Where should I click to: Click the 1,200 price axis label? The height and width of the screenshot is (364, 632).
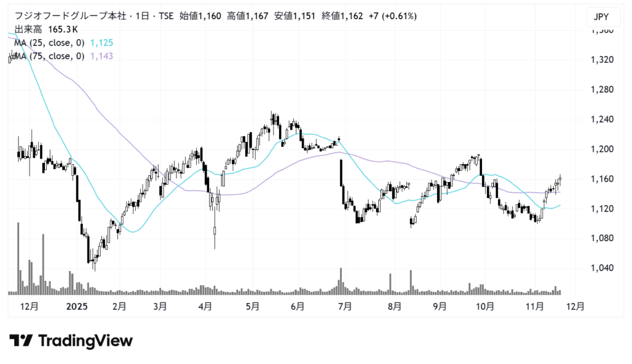click(x=599, y=149)
